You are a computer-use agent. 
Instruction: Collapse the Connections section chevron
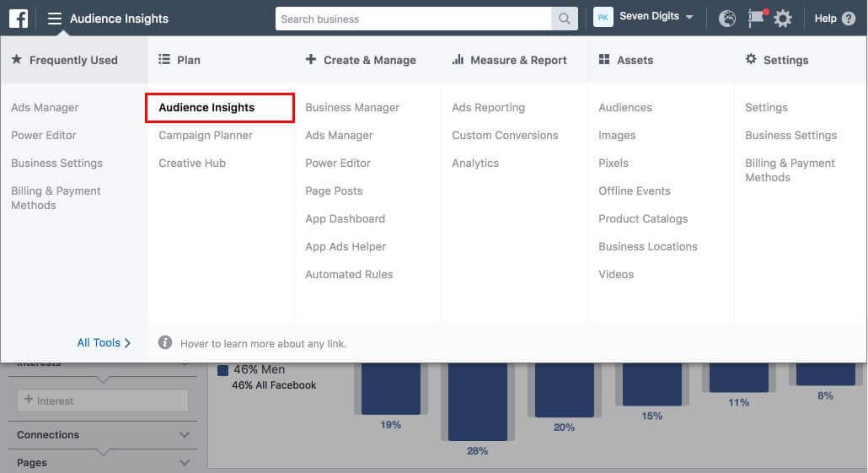185,435
